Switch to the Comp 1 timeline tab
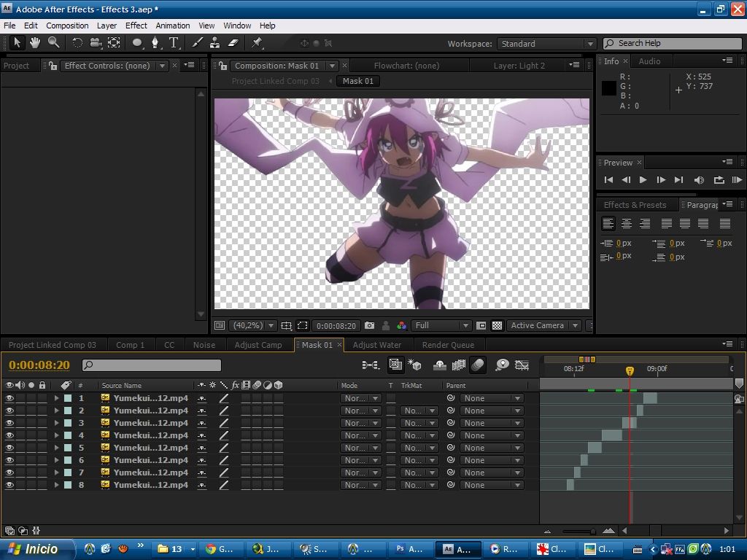This screenshot has height=560, width=747. (x=130, y=345)
